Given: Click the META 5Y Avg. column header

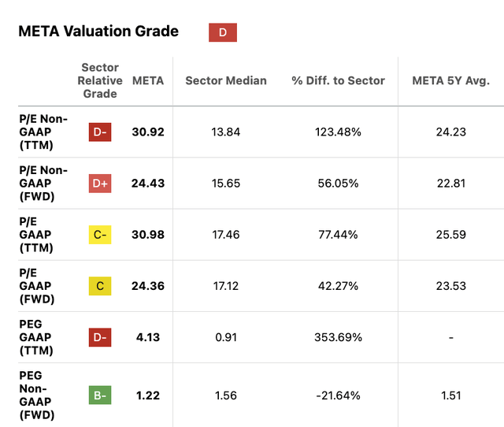Looking at the screenshot, I should click(450, 80).
